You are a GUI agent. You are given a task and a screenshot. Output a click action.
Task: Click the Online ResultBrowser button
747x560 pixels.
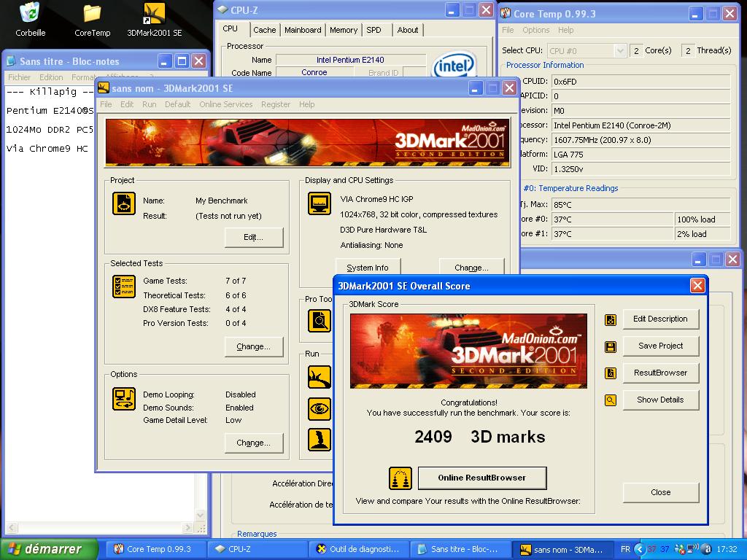tap(482, 478)
